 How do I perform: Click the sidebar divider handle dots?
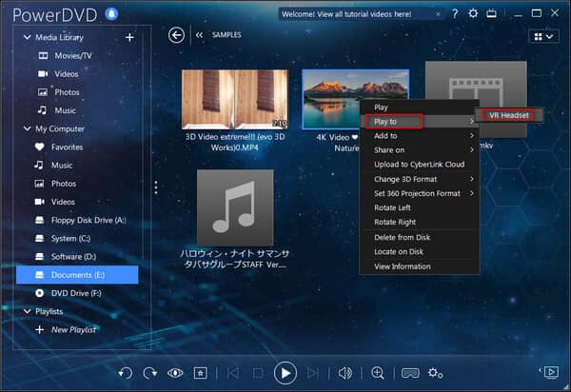click(156, 187)
